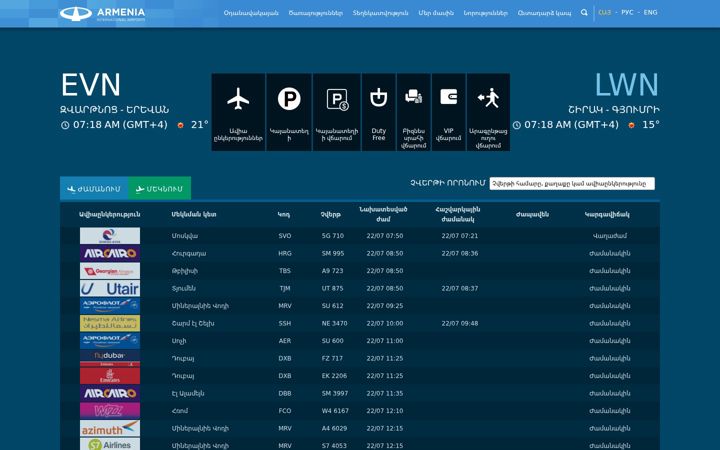Click actual time 22/07 09:48

460,323
